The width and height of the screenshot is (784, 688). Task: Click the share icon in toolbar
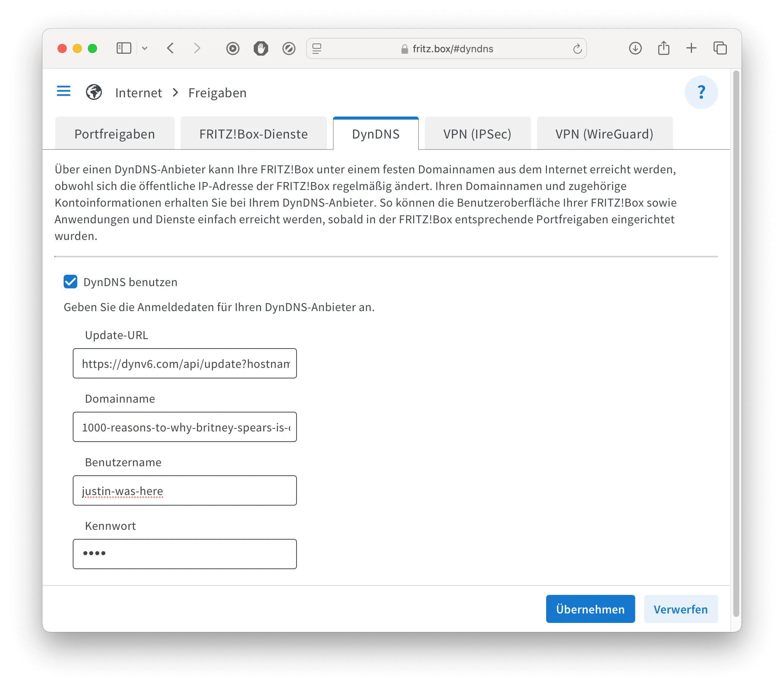[664, 48]
